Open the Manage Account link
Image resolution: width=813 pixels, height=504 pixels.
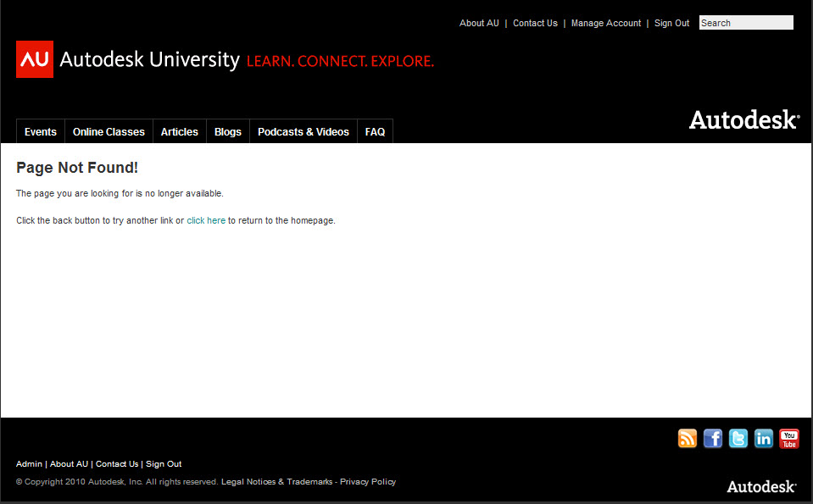coord(605,23)
